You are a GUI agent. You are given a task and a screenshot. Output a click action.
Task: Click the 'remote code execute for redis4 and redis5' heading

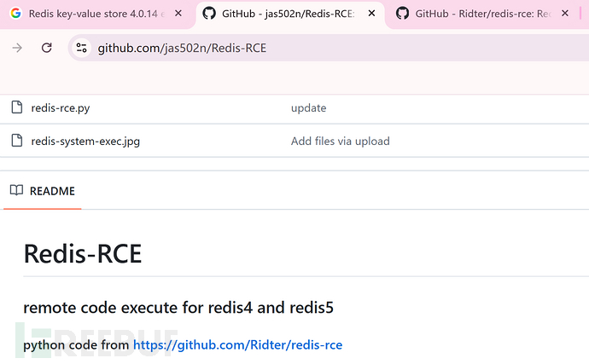[178, 308]
